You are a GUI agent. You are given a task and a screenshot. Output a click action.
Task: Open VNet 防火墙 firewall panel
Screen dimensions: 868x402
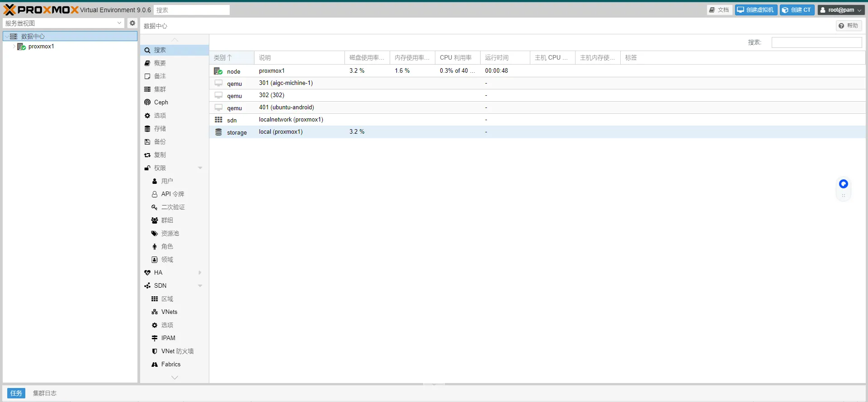175,351
